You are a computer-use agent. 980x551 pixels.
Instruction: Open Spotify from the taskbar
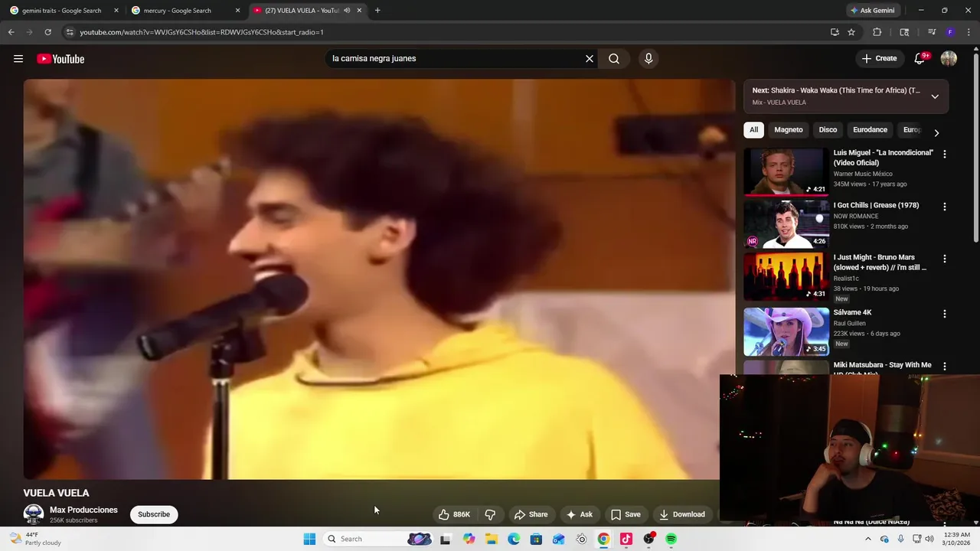pyautogui.click(x=671, y=539)
